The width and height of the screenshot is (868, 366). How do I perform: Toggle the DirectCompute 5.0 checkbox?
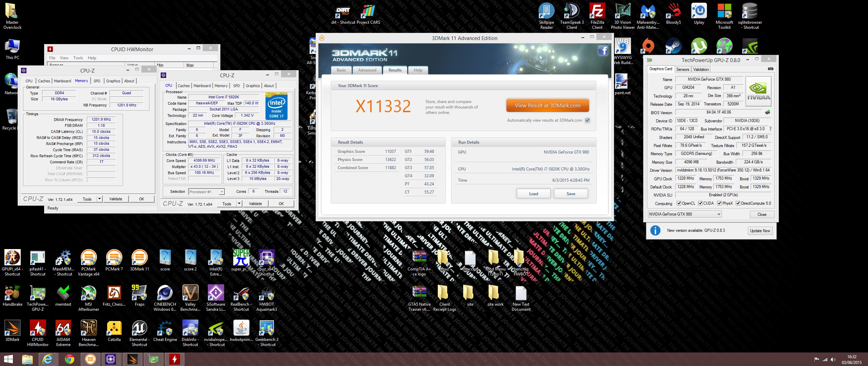click(738, 203)
